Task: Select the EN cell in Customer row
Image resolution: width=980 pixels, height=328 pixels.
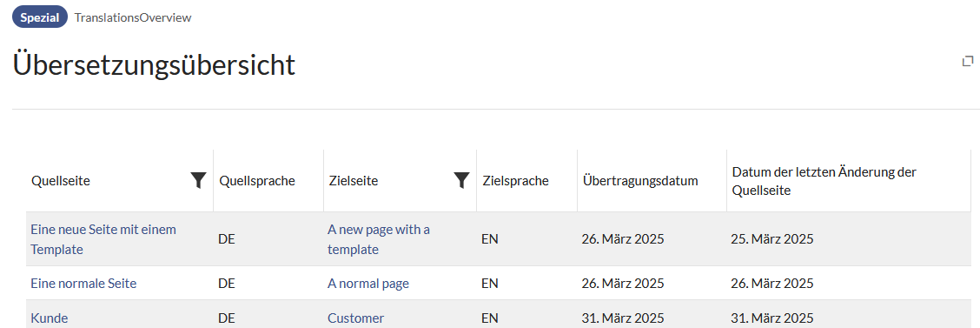Action: [x=489, y=318]
